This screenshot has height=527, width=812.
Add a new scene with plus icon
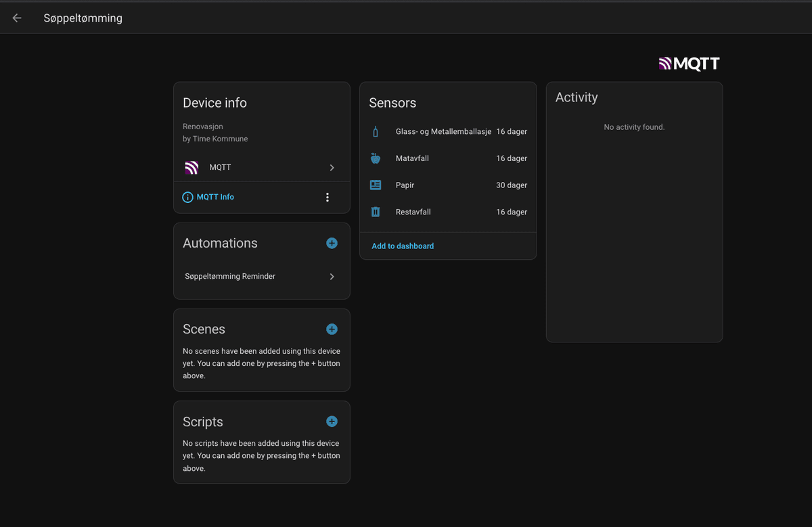pyautogui.click(x=332, y=329)
